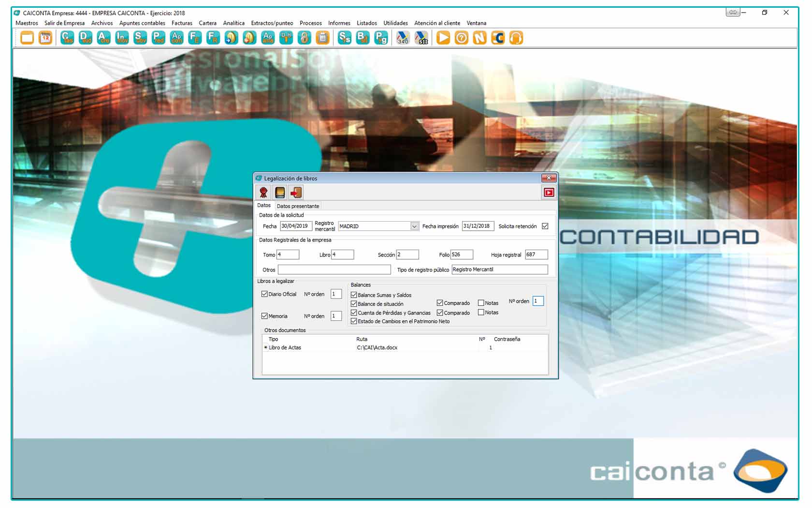Open the Maestros menu
This screenshot has width=812, height=508.
27,23
